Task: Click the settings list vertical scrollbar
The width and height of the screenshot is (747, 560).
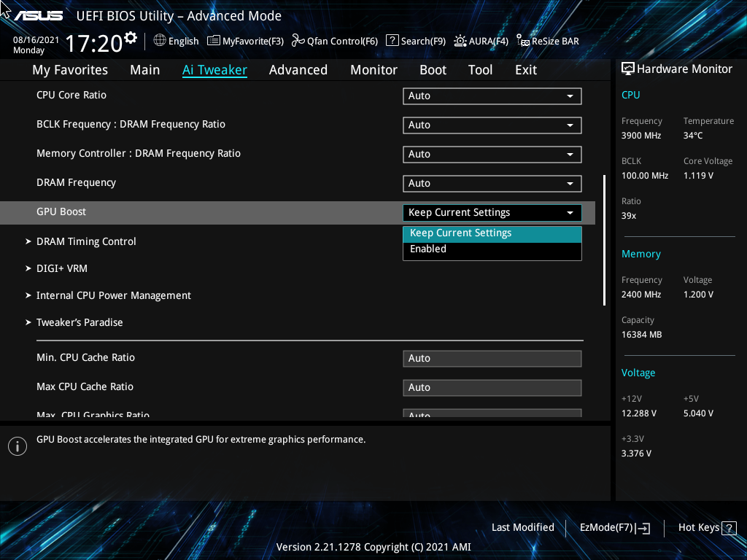Action: [604, 240]
